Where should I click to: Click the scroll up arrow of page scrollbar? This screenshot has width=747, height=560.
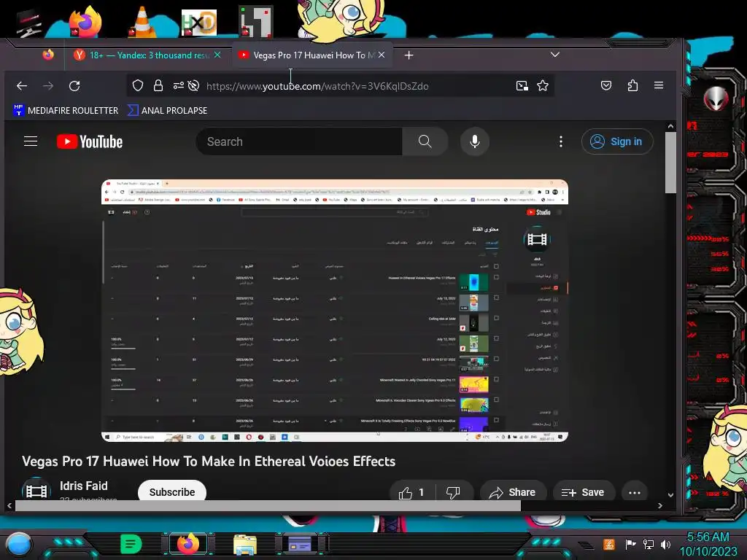click(670, 126)
